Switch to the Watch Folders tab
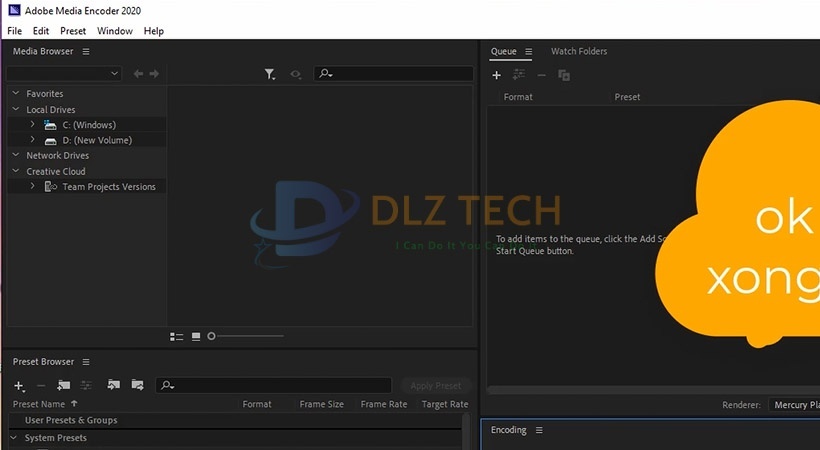The width and height of the screenshot is (820, 450). 579,51
